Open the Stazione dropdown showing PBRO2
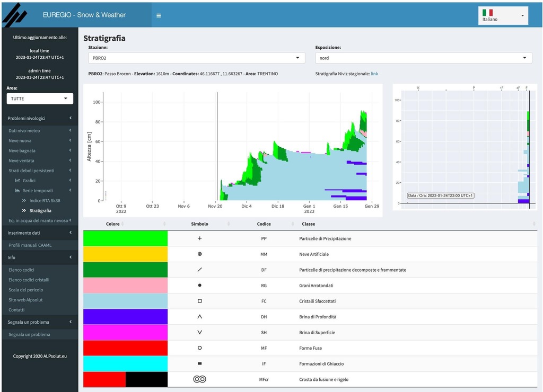The height and width of the screenshot is (392, 543). pos(196,58)
